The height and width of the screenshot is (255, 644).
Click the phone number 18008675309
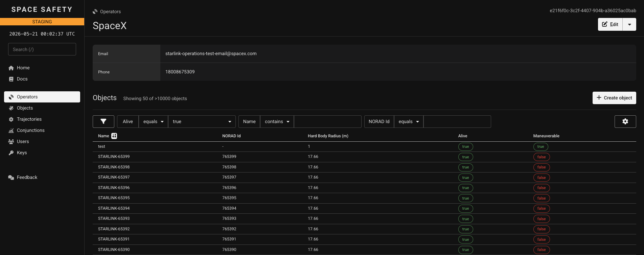(x=180, y=72)
